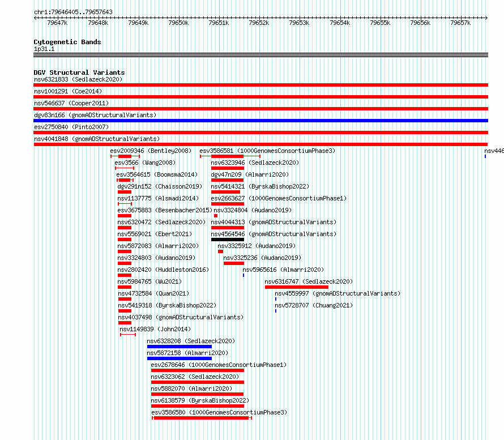Screen dimensions: 504x440
Task: Click the black nsv4564546 variant bar
Action: pos(228,240)
